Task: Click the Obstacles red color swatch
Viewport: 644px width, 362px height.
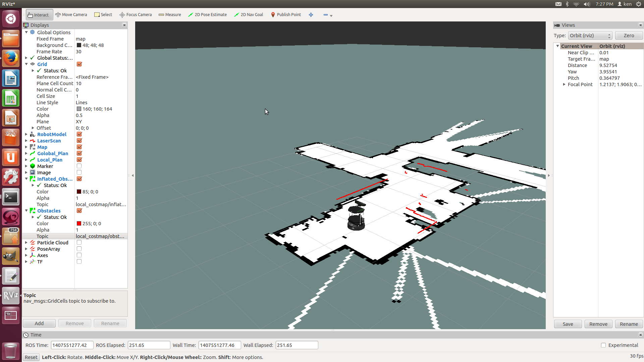Action: [x=79, y=224]
